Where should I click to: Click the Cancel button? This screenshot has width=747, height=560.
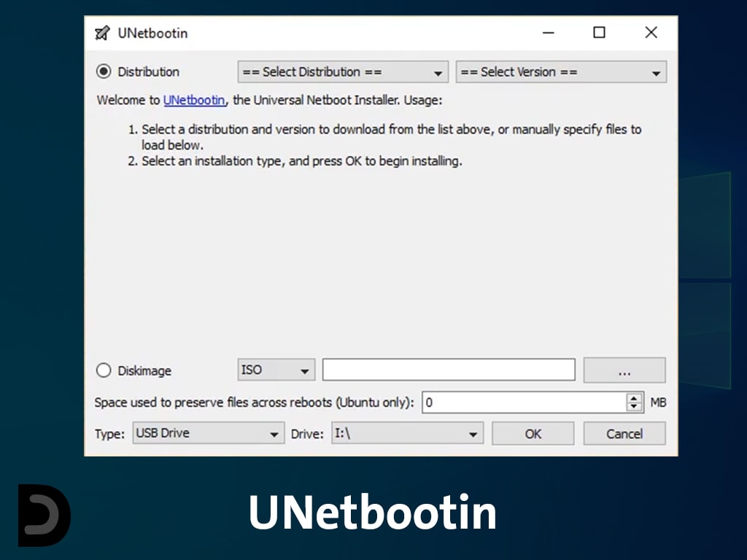624,433
